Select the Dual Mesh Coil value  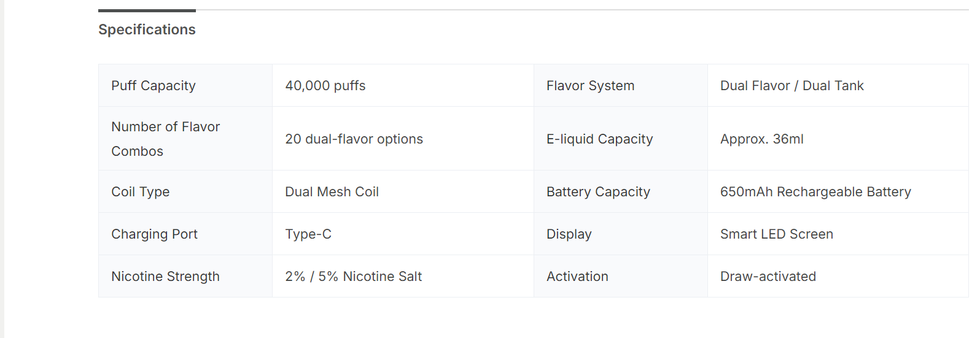pos(332,192)
